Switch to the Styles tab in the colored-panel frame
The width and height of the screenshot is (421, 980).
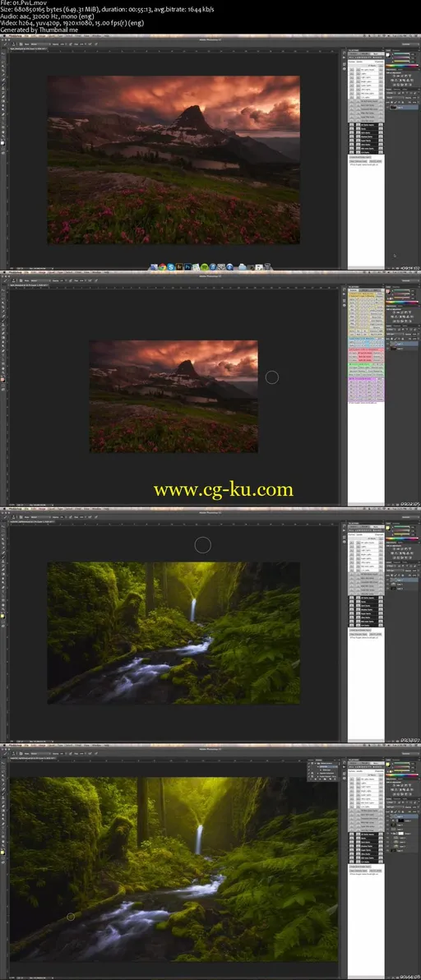(x=400, y=306)
